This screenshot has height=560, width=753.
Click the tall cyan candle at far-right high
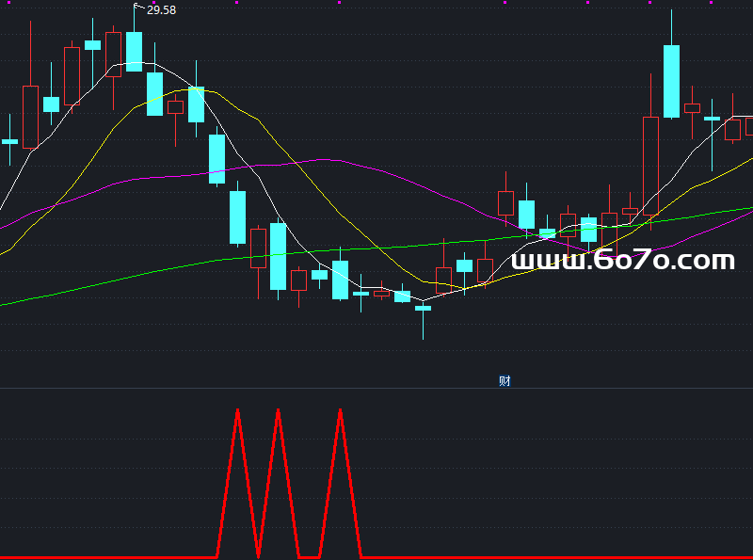(671, 80)
